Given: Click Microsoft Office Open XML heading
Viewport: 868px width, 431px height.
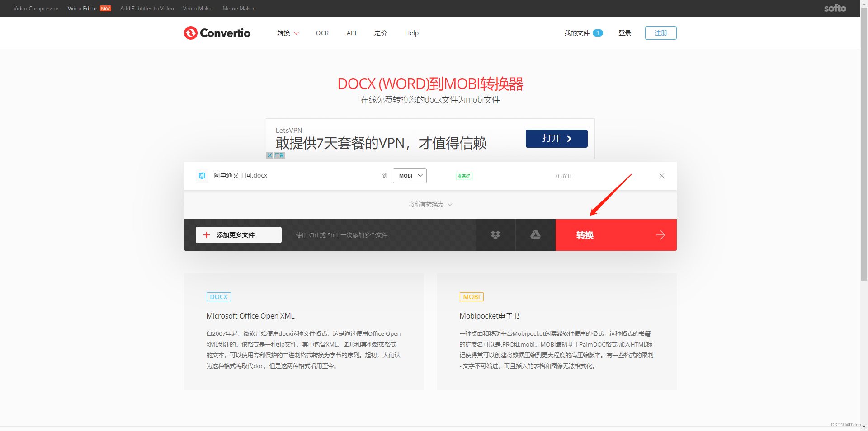Looking at the screenshot, I should [250, 316].
